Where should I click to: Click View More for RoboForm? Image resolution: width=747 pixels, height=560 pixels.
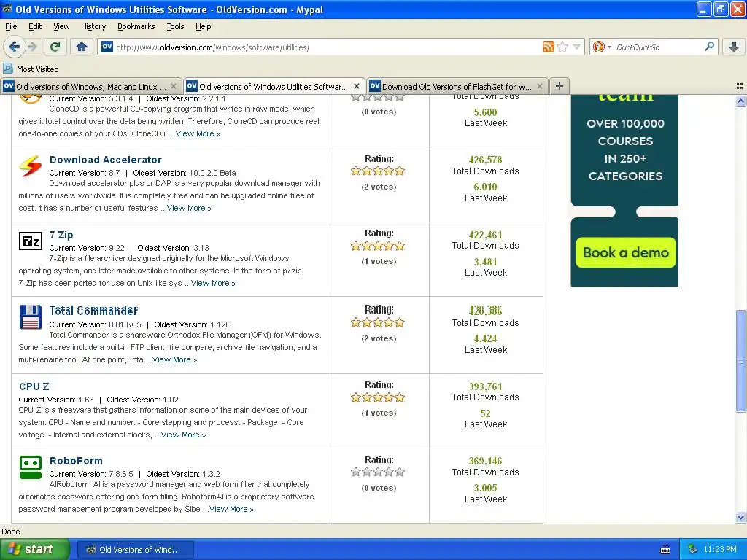(x=231, y=509)
